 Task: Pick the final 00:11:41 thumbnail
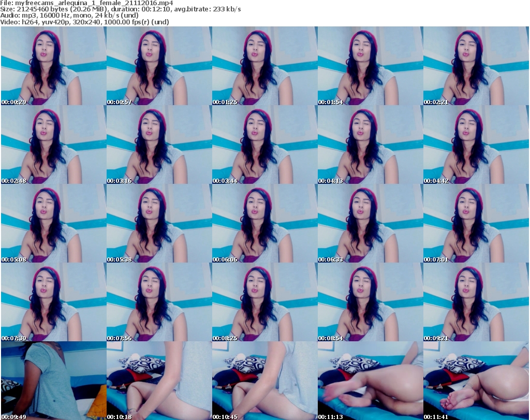(x=476, y=381)
